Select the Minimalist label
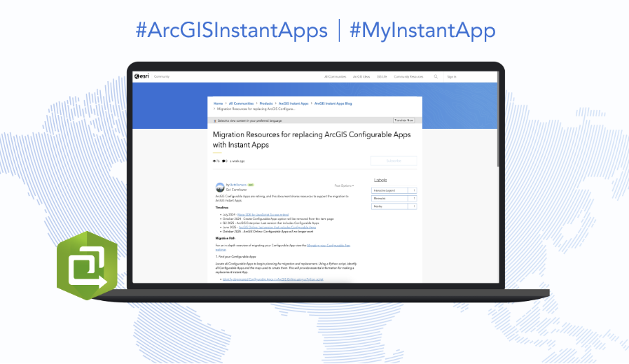The height and width of the screenshot is (364, 629). [394, 198]
